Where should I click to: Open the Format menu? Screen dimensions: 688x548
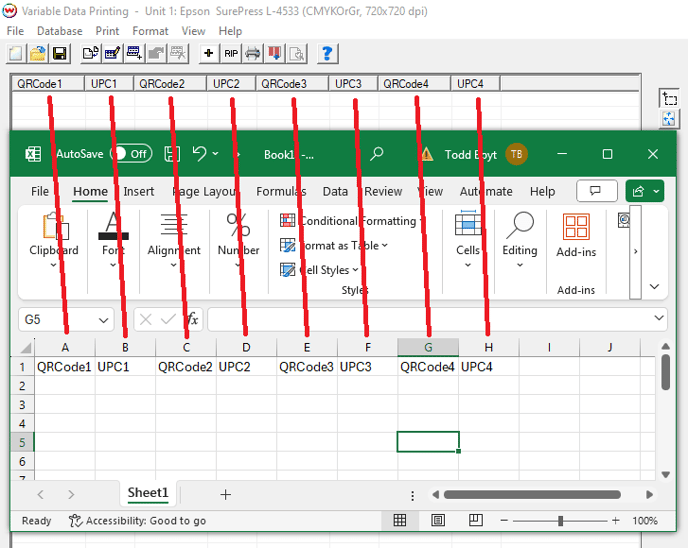coord(150,31)
